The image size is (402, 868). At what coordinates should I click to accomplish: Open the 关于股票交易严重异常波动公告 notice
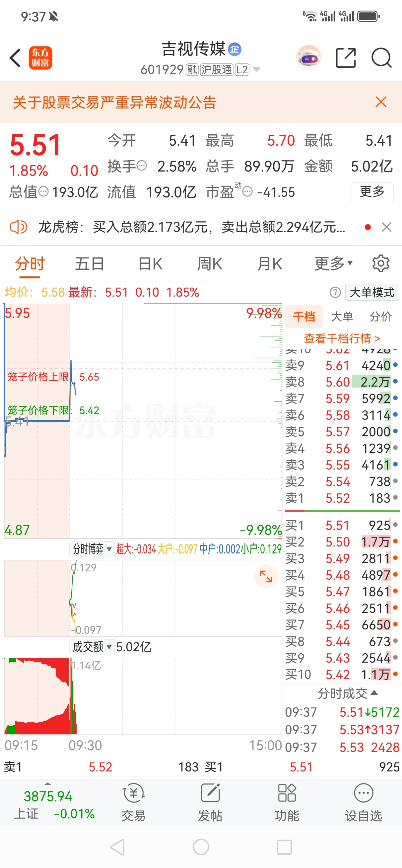tap(114, 102)
